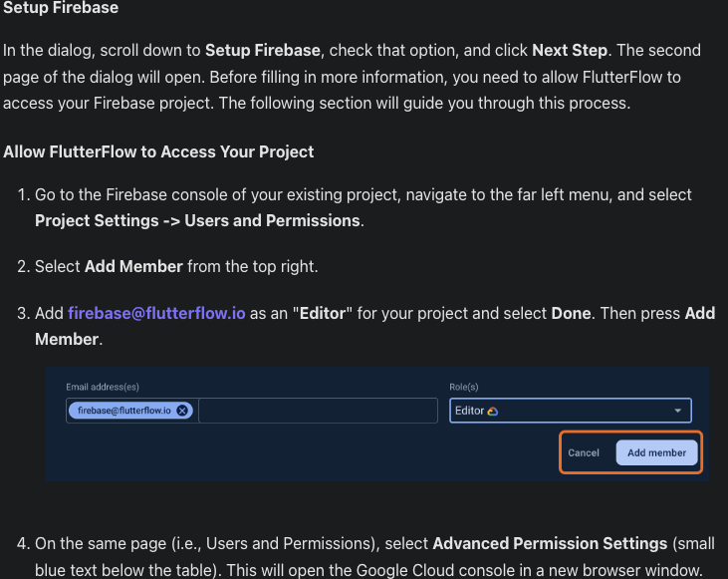Select the firebase@flutterflow.io chip label
728x579 pixels.
(123, 411)
